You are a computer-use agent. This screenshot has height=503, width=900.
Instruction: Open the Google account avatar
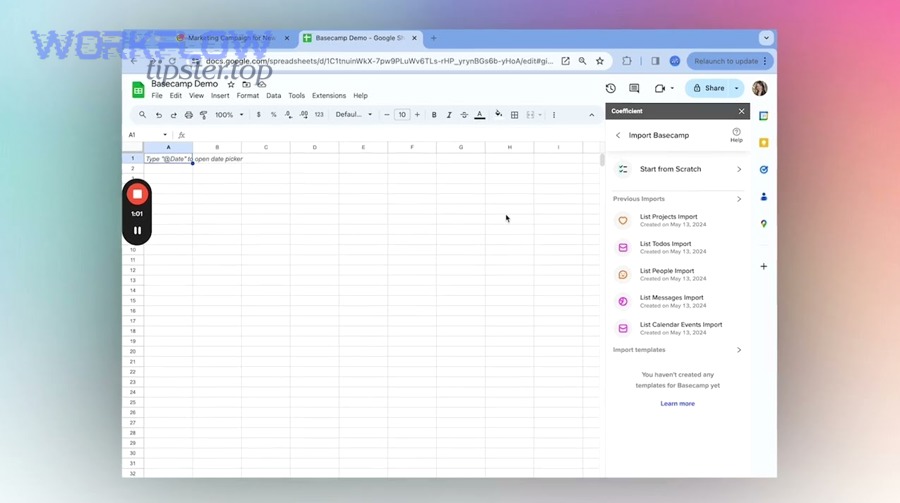(759, 88)
